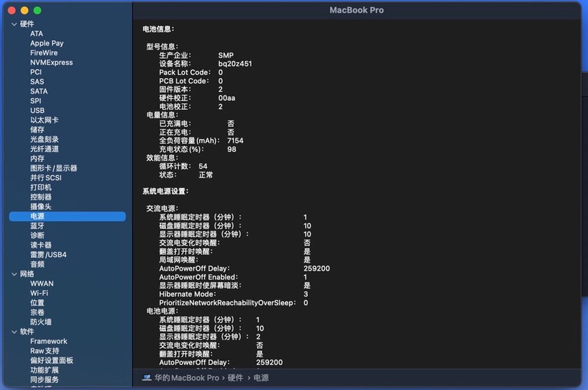Image resolution: width=588 pixels, height=390 pixels.
Task: Click the 充电状态 value 98
Action: point(232,149)
